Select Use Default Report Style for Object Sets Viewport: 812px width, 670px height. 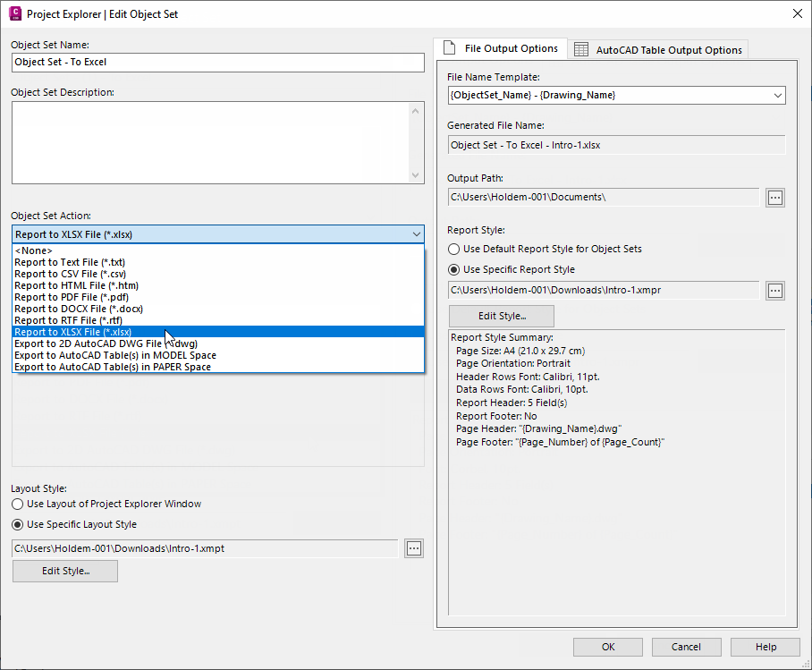[454, 249]
